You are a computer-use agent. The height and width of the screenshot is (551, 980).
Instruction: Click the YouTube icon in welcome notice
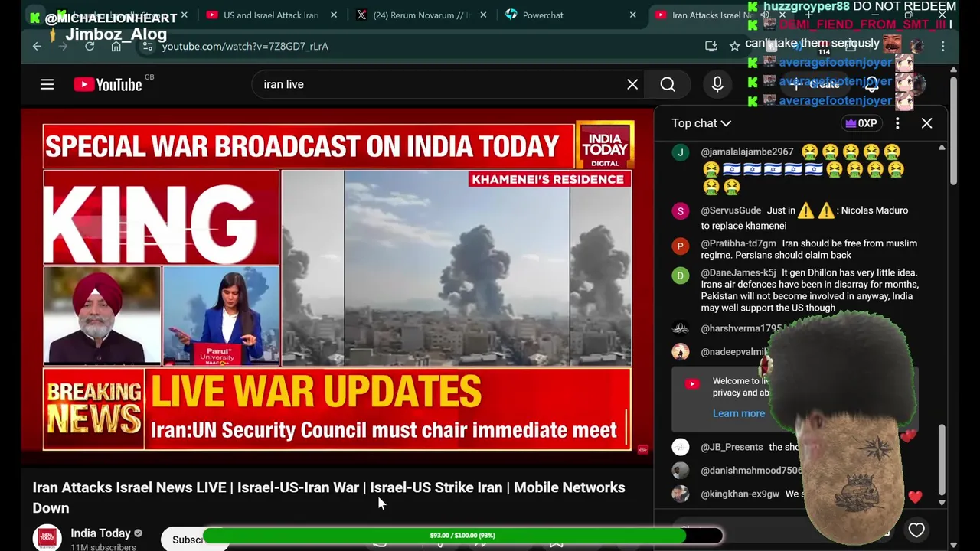[692, 384]
